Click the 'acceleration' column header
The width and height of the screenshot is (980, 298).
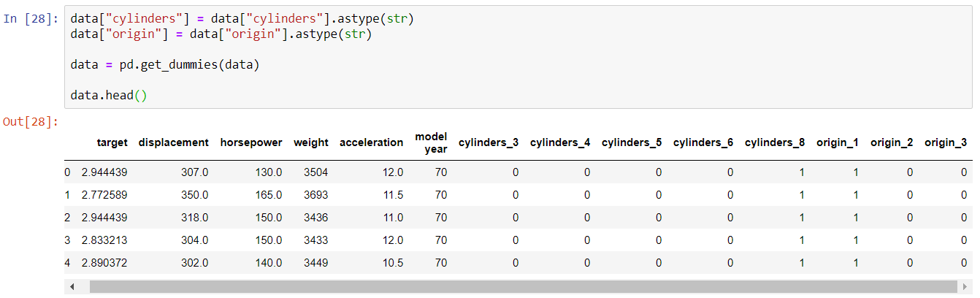coord(371,142)
